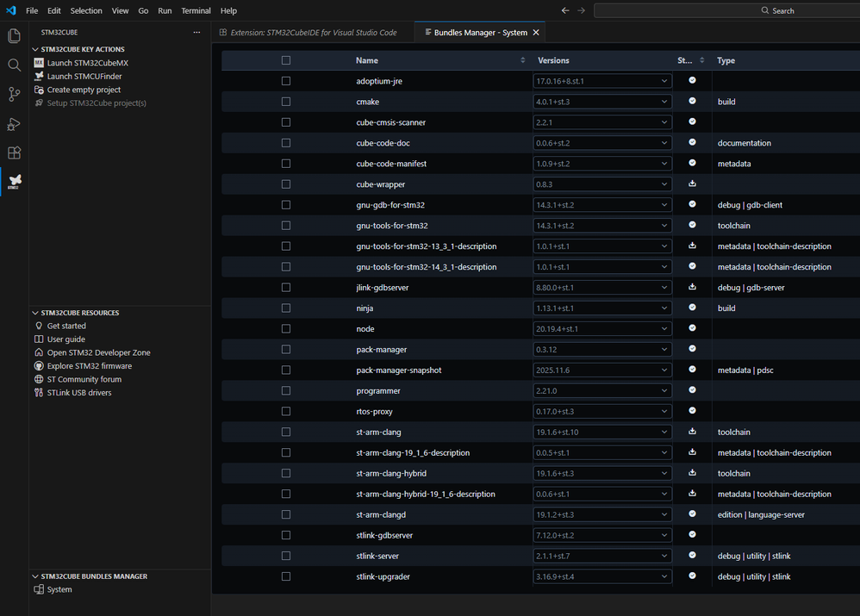Open version dropdown for gnu-tools-for-stm32
Image resolution: width=860 pixels, height=616 pixels.
[x=602, y=226]
